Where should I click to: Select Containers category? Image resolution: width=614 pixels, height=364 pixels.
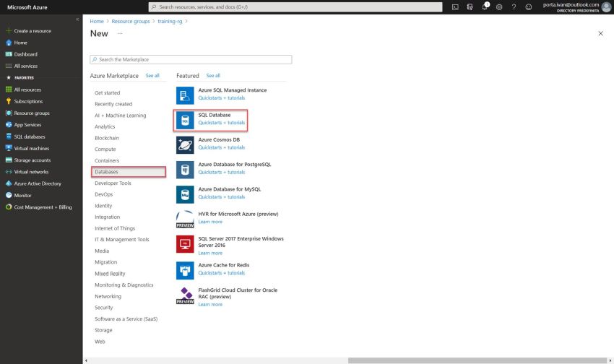pyautogui.click(x=106, y=160)
